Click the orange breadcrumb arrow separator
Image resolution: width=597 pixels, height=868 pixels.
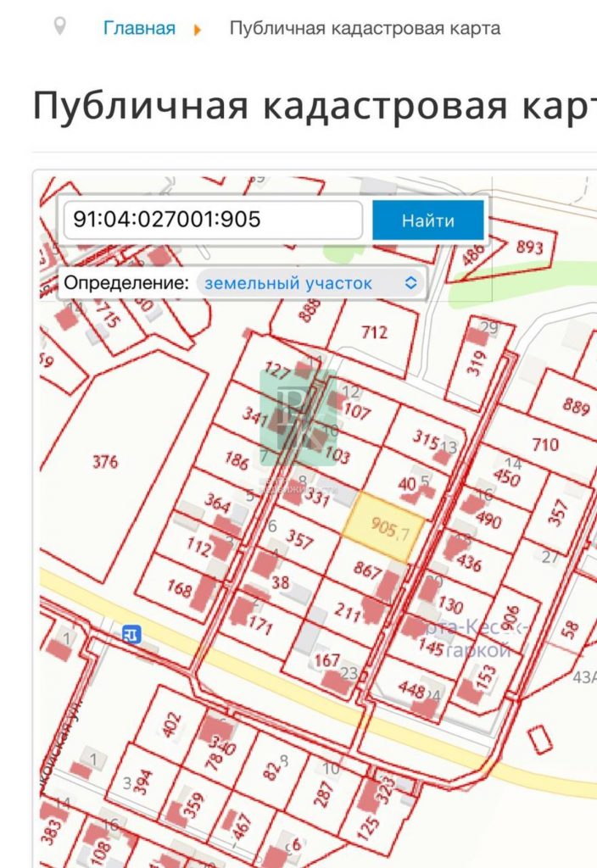coord(197,30)
